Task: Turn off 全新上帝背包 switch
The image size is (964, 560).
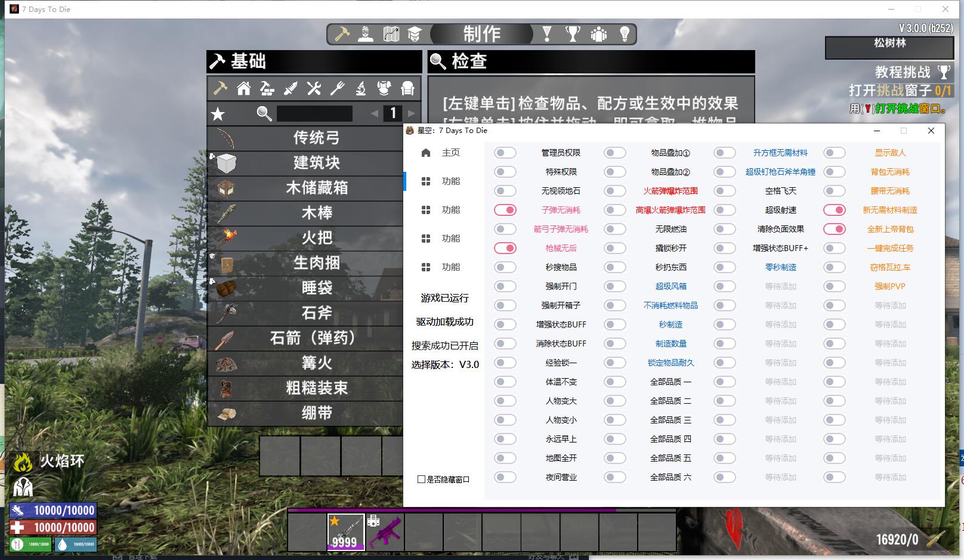Action: click(x=835, y=229)
